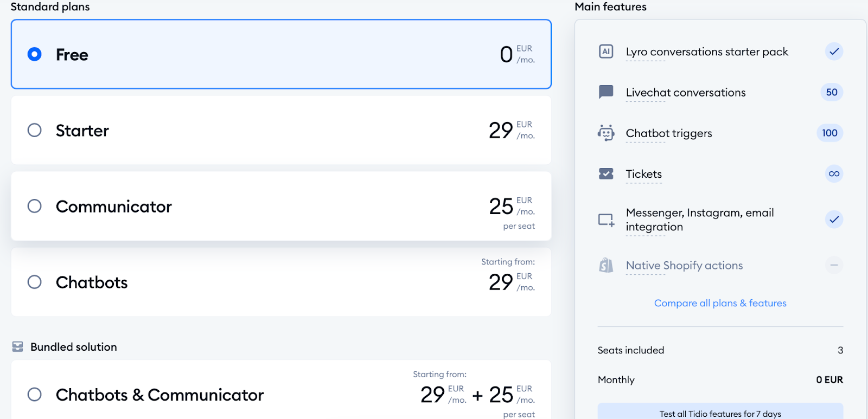
Task: Click the Monthly 0 EUR total
Action: click(x=829, y=380)
